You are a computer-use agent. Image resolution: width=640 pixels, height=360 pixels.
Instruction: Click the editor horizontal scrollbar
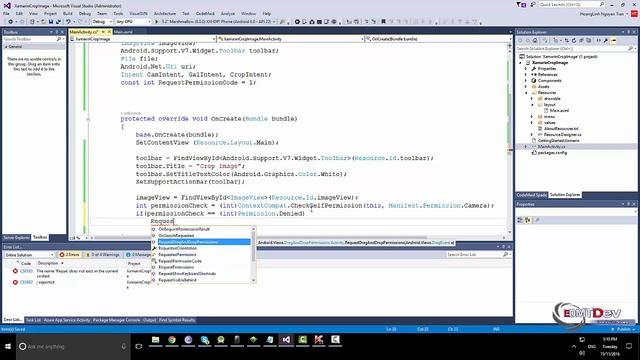click(261, 237)
